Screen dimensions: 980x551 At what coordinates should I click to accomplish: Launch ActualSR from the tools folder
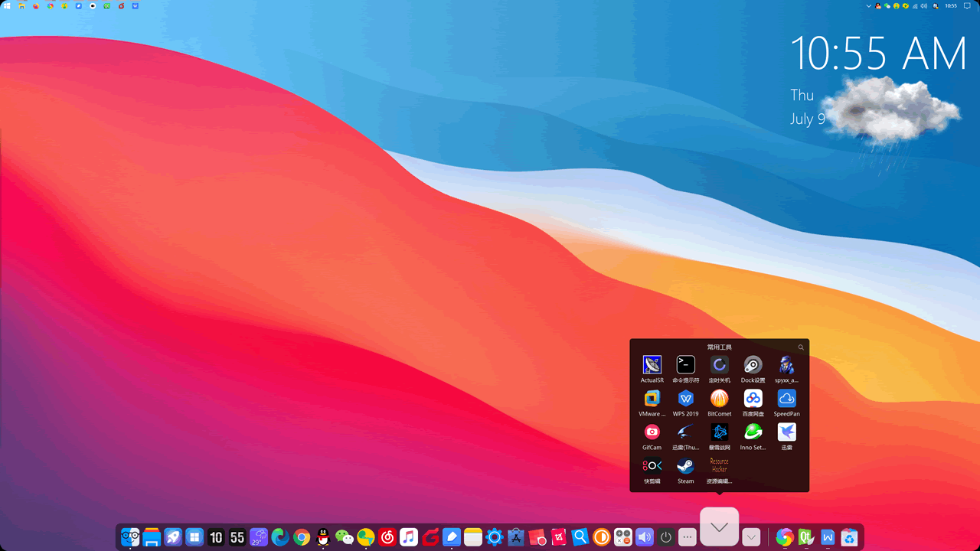(x=652, y=364)
